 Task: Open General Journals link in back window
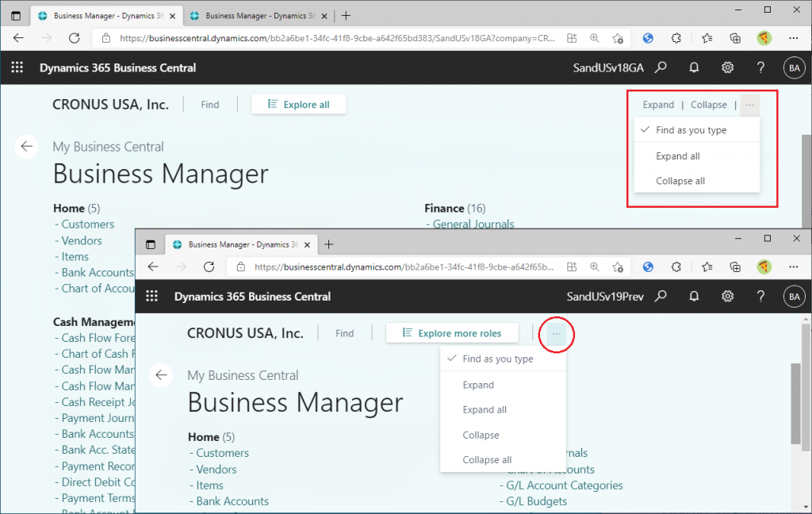[473, 224]
